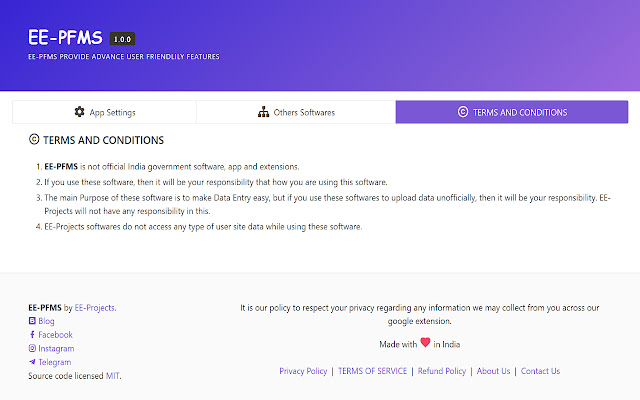
Task: Click the Instagram icon in the footer
Action: point(32,348)
